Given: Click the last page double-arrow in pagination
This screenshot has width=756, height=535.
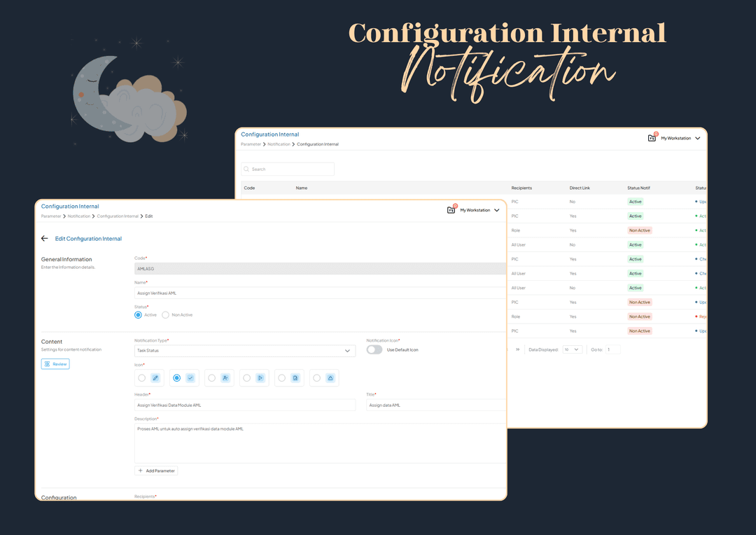Looking at the screenshot, I should 518,349.
